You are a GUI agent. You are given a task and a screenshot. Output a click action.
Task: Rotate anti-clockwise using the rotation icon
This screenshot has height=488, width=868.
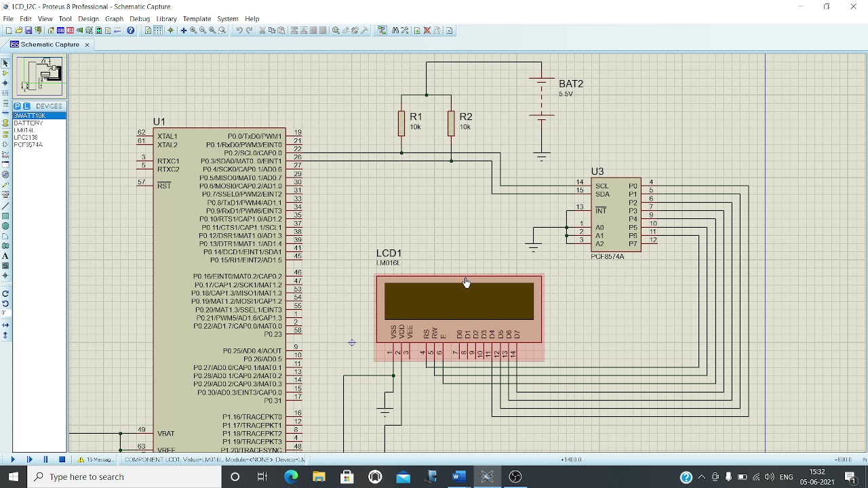pos(5,304)
